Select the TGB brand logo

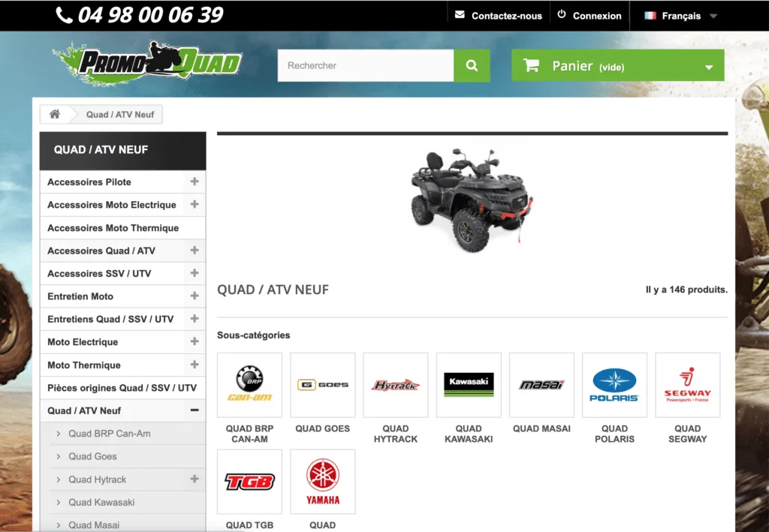pos(249,482)
